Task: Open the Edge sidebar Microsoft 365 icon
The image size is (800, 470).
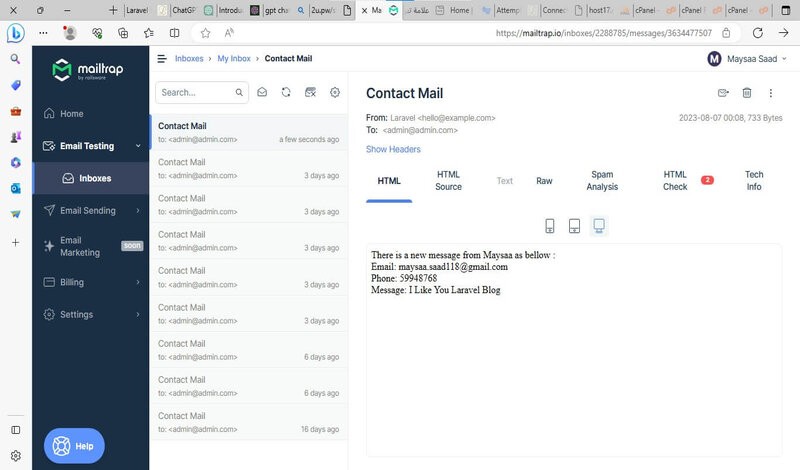Action: point(15,163)
